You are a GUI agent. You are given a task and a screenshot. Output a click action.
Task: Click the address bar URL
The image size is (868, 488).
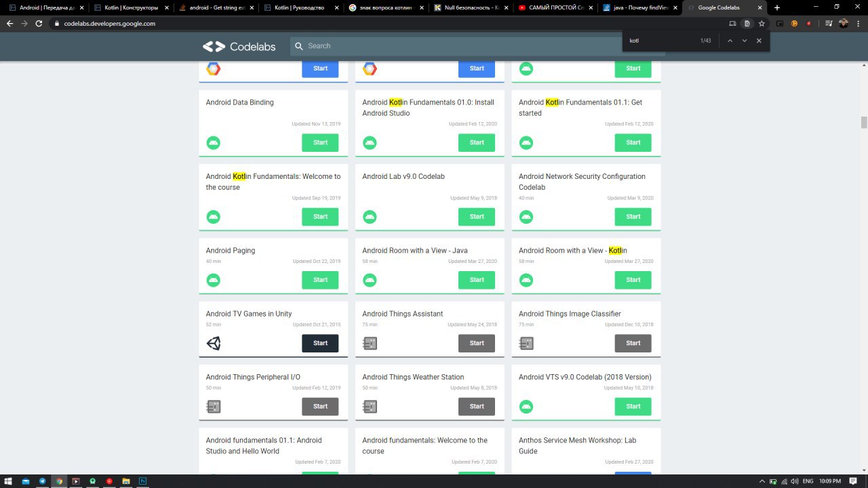coord(110,23)
